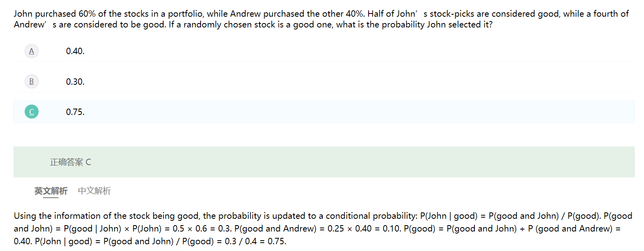Click the 0.40 answer text

75,51
